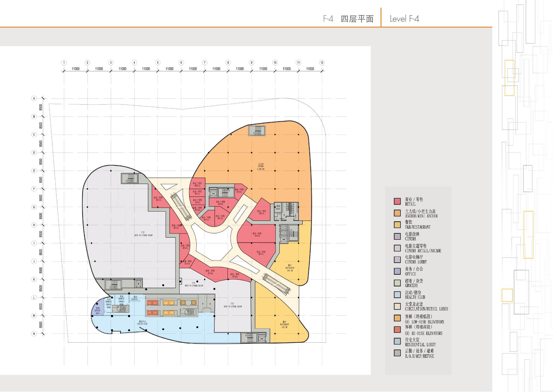Click the stair core at top of anchor store
This screenshot has height=392, width=553.
(257, 131)
